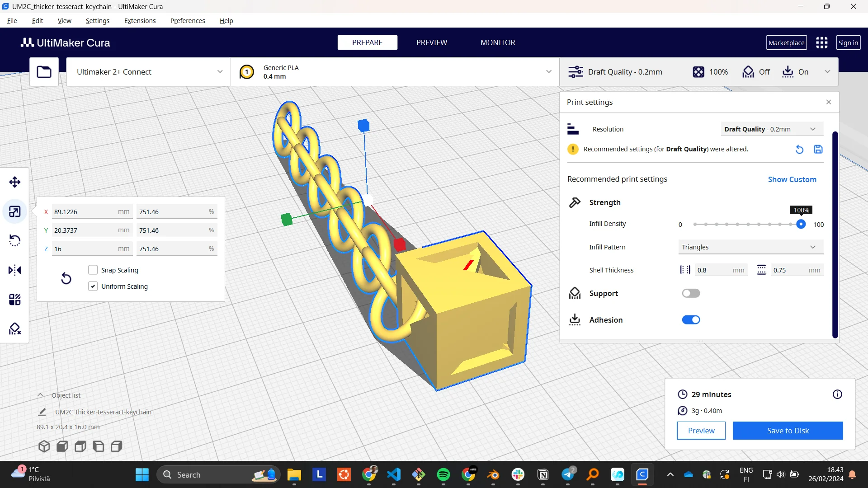Enable the Snap Scaling checkbox
868x488 pixels.
93,270
